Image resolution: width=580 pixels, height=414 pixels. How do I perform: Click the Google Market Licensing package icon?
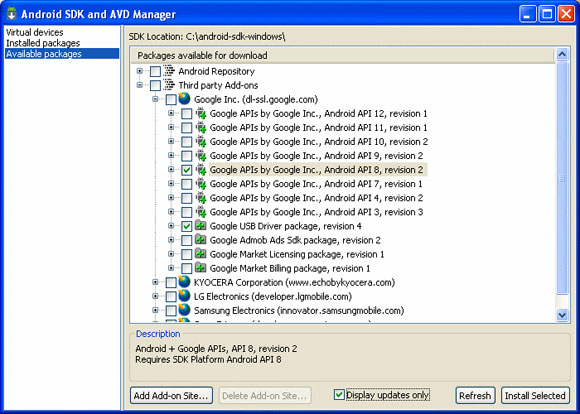click(201, 254)
